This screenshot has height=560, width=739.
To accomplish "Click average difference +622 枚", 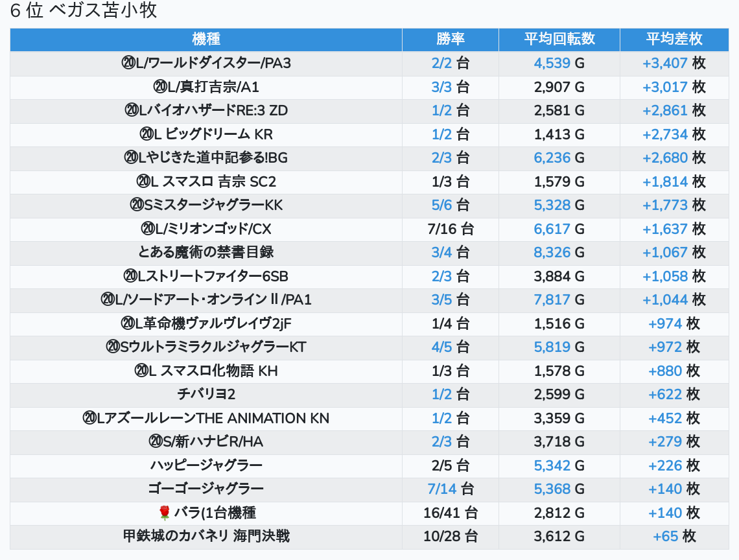I will [674, 394].
